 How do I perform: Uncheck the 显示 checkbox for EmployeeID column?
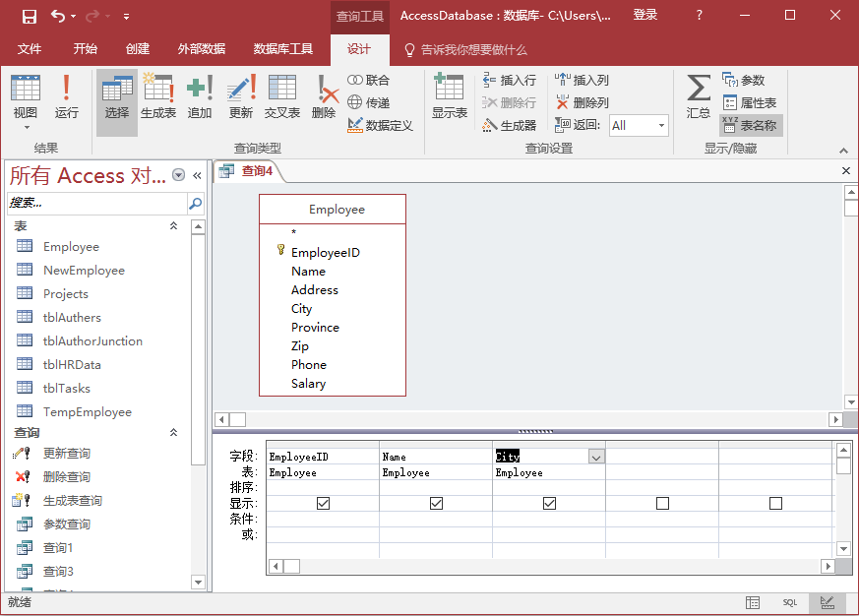click(x=323, y=503)
